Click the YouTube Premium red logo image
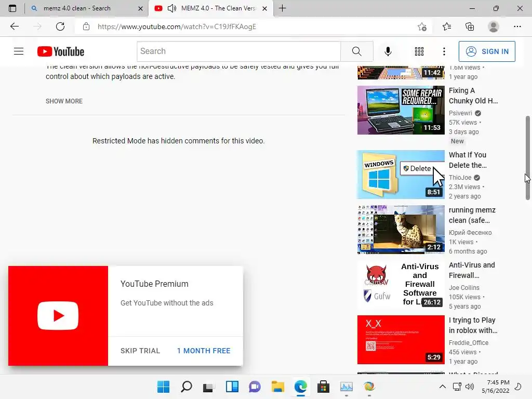 pyautogui.click(x=58, y=316)
